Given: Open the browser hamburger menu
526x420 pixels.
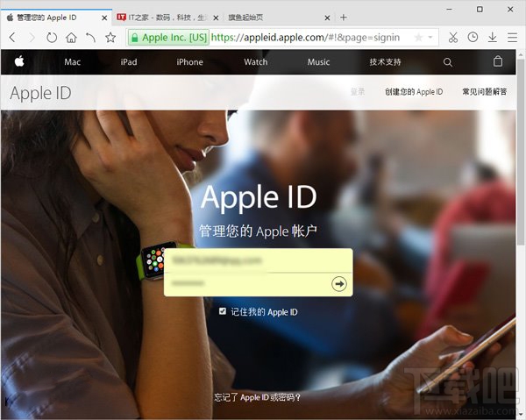Looking at the screenshot, I should click(x=512, y=37).
